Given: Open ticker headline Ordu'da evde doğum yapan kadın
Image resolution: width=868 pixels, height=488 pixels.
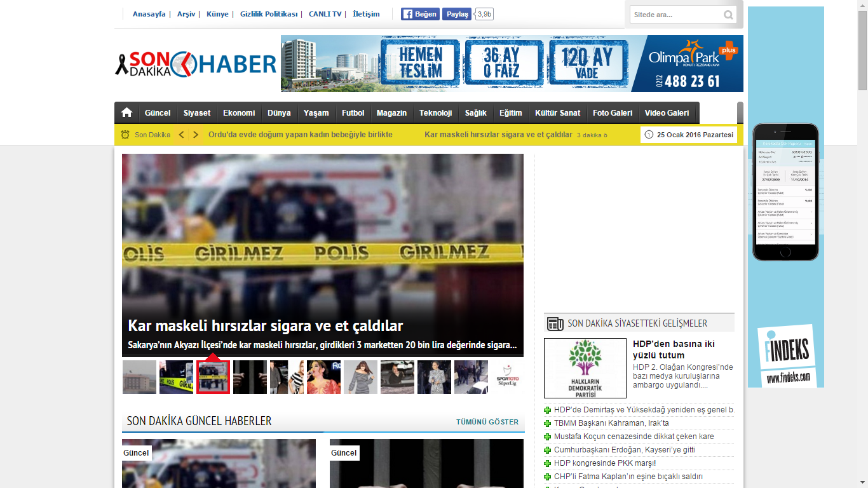Looking at the screenshot, I should [301, 135].
